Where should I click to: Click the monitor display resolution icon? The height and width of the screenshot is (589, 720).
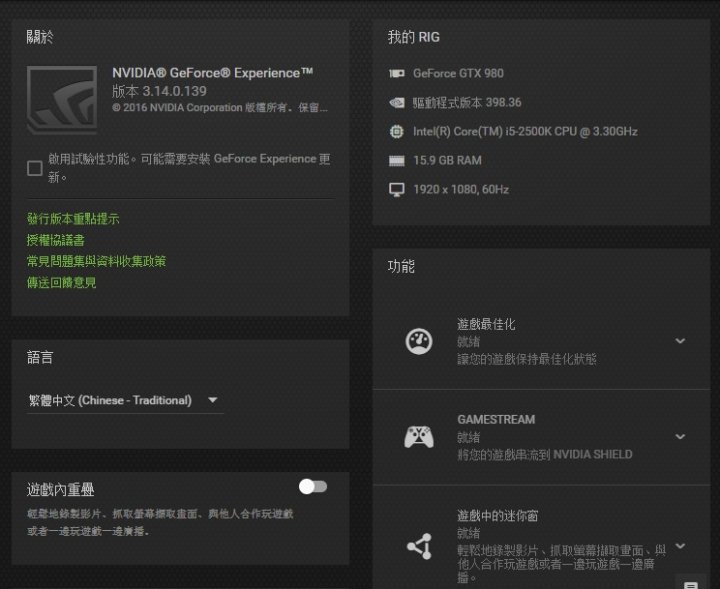397,190
